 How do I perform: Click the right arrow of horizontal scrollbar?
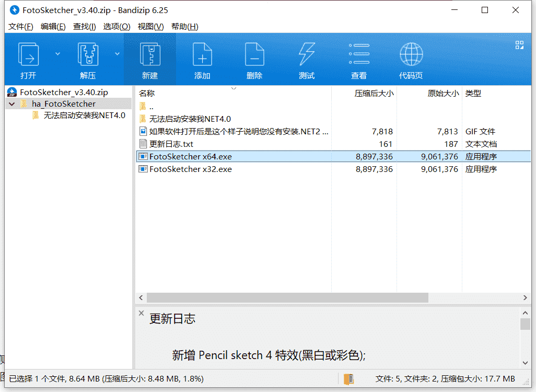click(525, 298)
